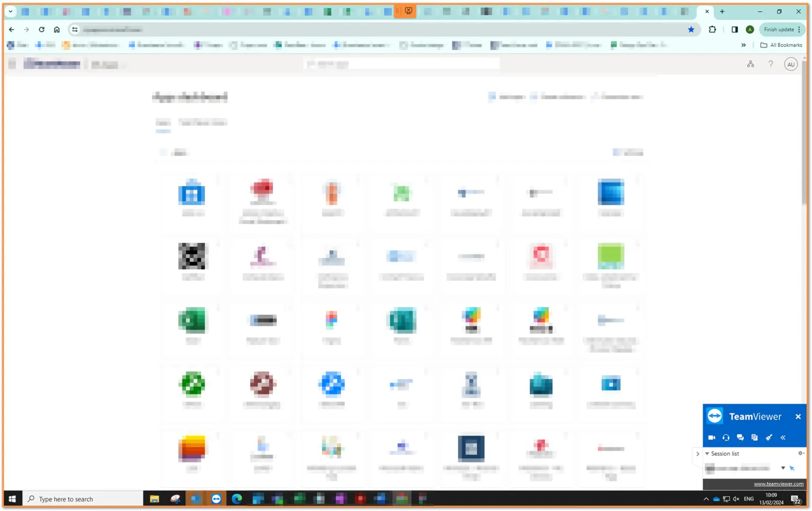Open the Chrome profile avatar
The height and width of the screenshot is (511, 812).
[x=750, y=30]
